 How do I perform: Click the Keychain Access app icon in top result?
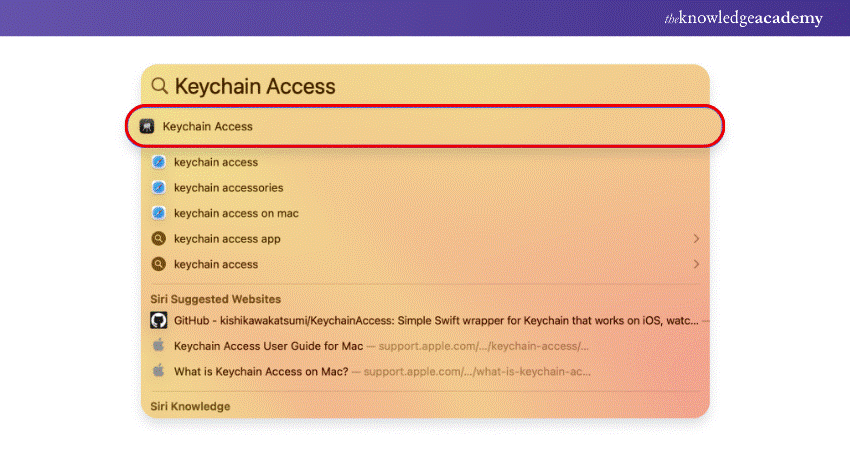(x=147, y=127)
